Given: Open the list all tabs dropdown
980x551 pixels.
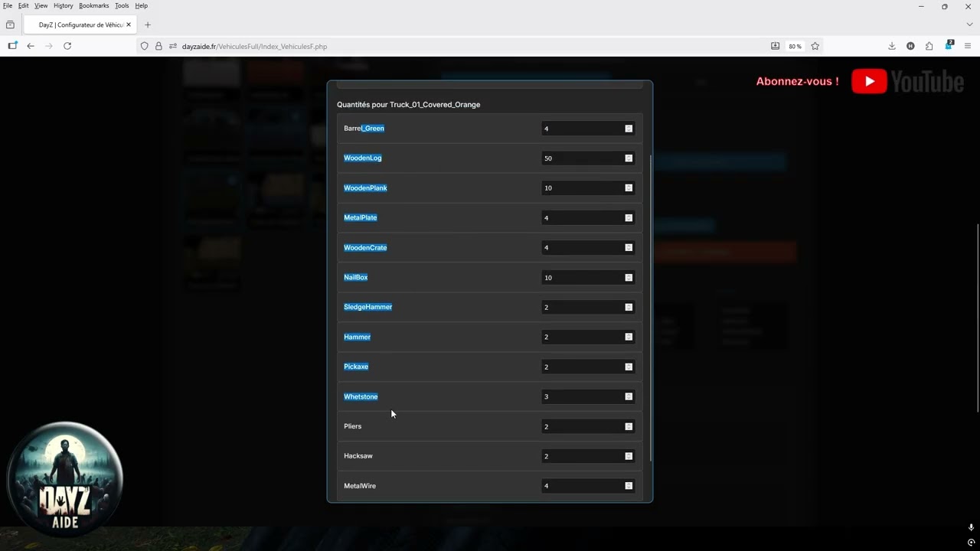Looking at the screenshot, I should pyautogui.click(x=969, y=24).
